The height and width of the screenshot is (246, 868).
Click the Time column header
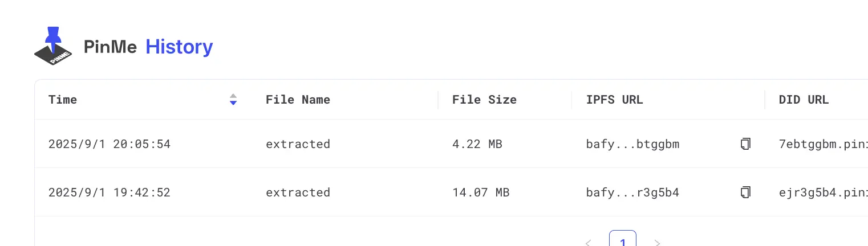click(x=63, y=100)
